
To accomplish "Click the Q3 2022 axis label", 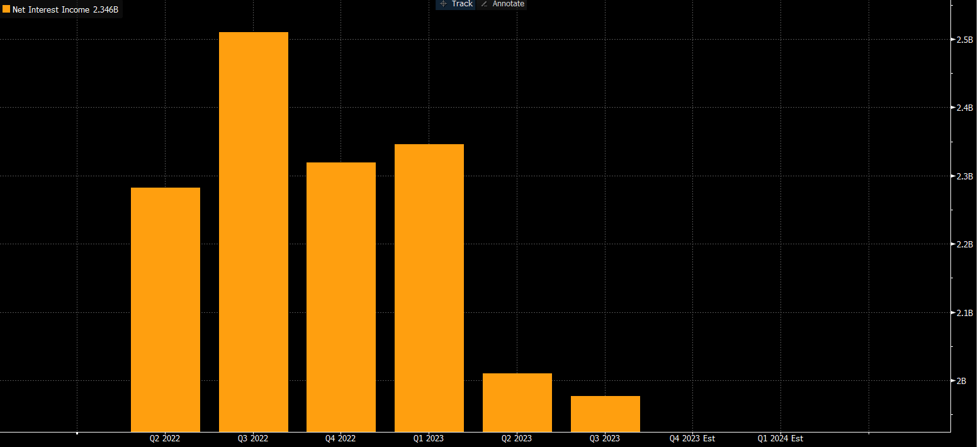I will 252,438.
